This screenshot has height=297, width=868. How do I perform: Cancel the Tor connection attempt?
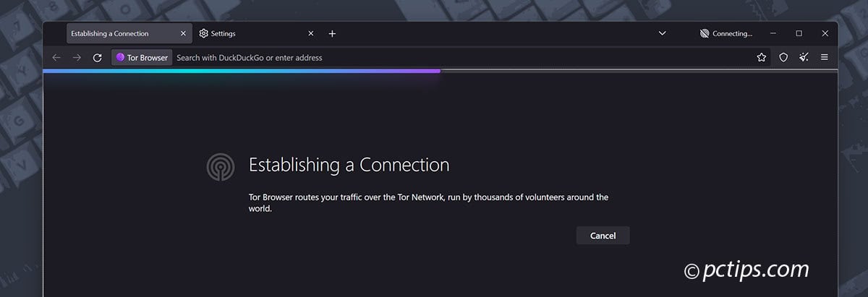click(x=603, y=236)
